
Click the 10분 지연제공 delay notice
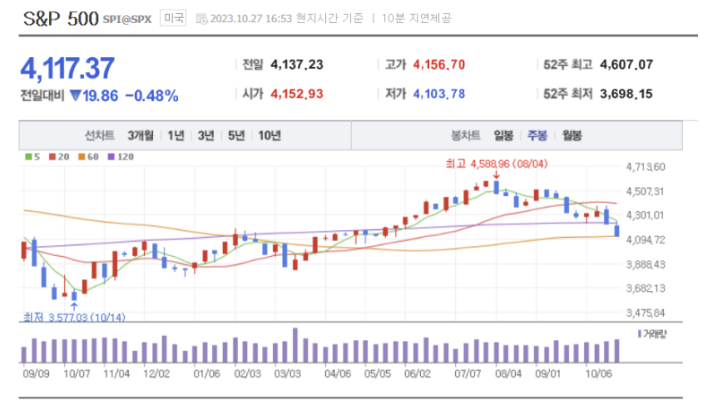click(x=416, y=18)
